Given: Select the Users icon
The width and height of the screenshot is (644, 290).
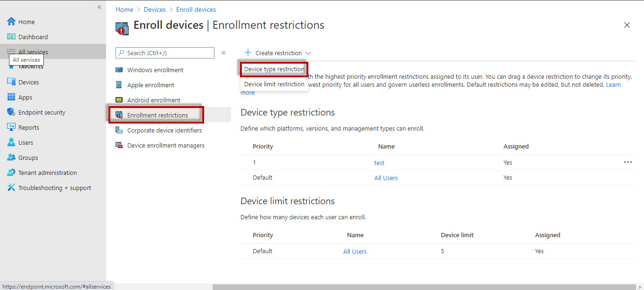Looking at the screenshot, I should (x=10, y=142).
